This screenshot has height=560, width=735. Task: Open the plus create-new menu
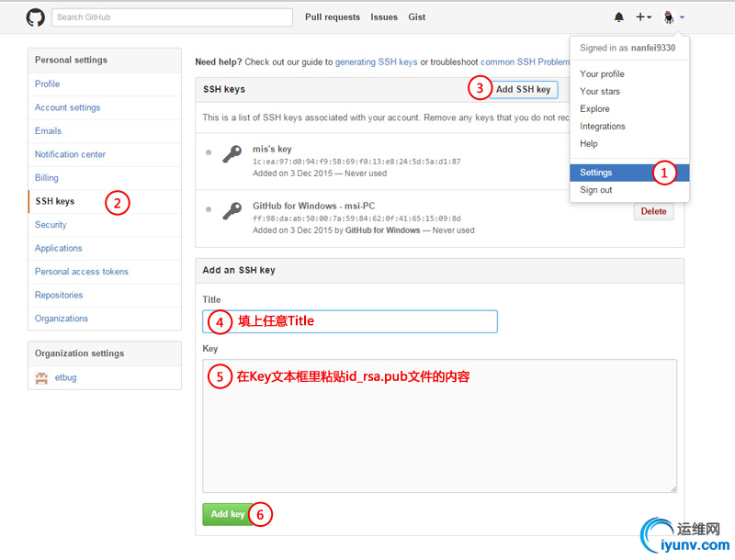click(x=644, y=17)
